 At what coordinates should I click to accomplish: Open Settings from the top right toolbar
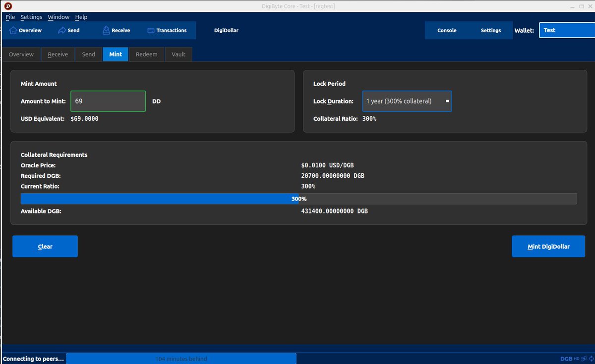(491, 30)
